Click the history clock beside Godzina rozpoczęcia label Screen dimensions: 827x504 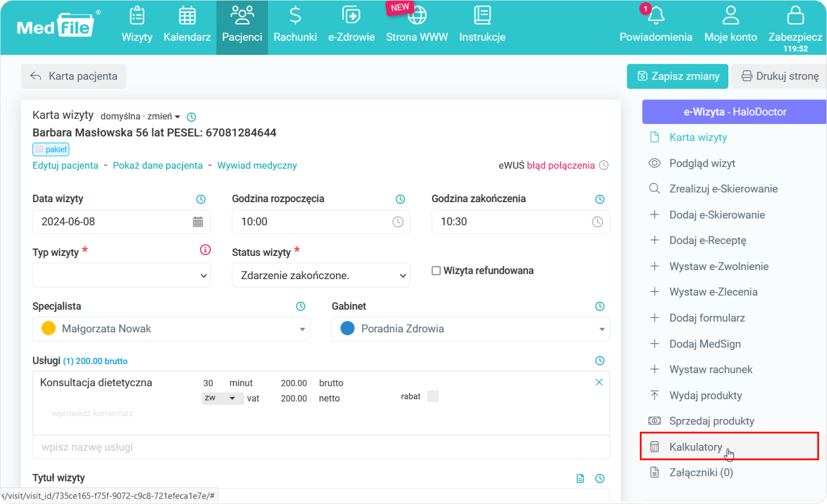[400, 199]
